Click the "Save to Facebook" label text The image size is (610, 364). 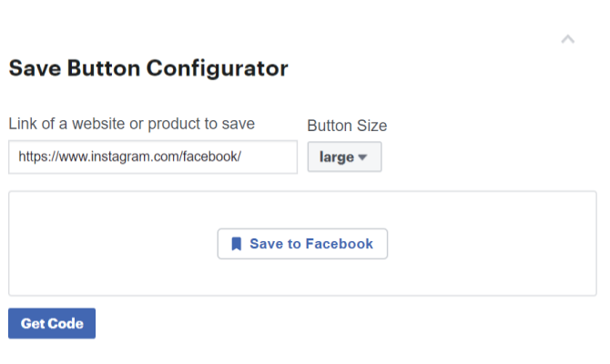(x=311, y=244)
